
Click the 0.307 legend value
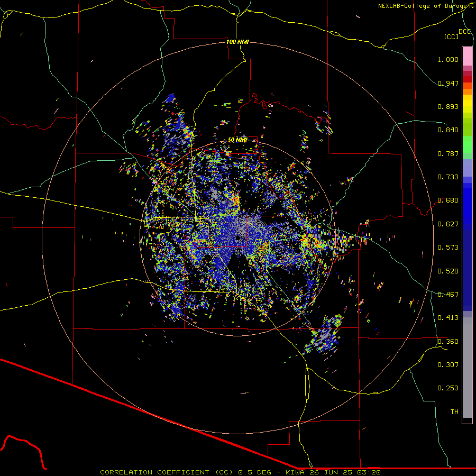coord(448,365)
